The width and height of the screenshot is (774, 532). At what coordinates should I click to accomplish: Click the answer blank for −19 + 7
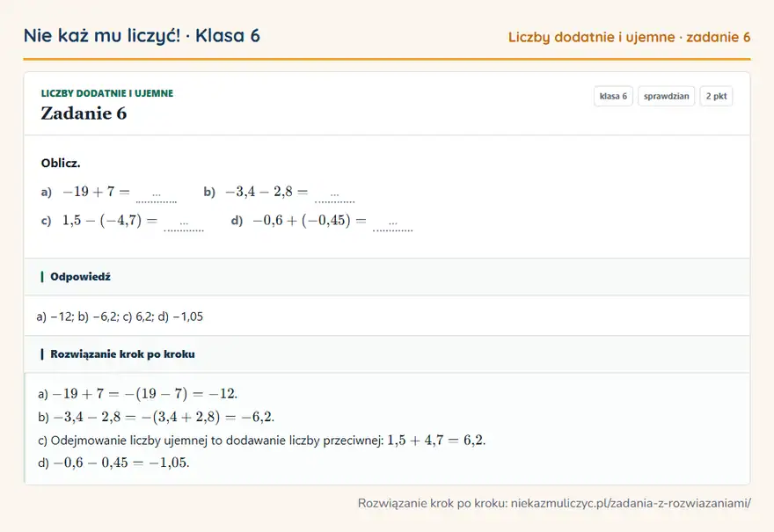tap(157, 195)
